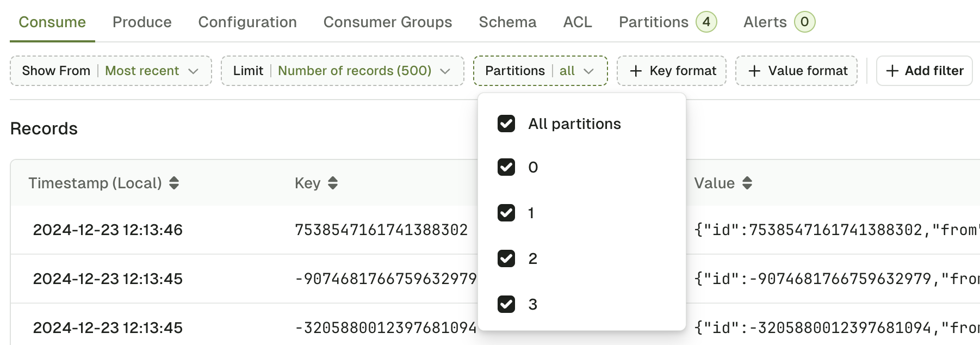
Task: Open value starting with id 7538547161741388302
Action: (837, 230)
